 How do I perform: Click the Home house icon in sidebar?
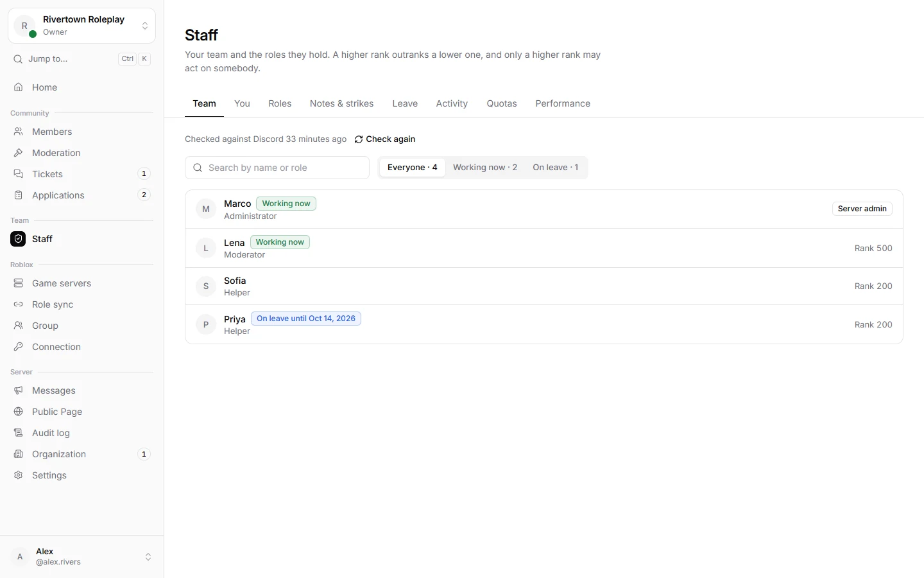(19, 87)
